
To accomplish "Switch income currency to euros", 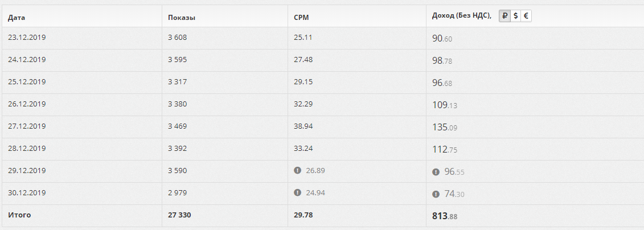I will (526, 16).
